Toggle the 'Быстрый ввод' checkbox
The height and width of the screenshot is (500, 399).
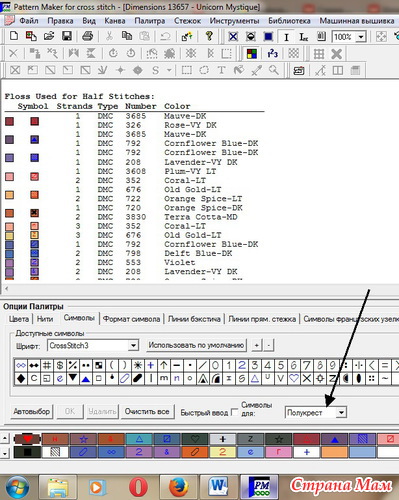point(235,412)
